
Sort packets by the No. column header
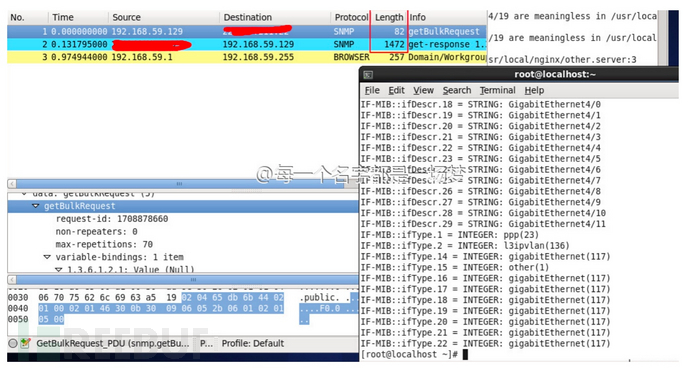(27, 18)
